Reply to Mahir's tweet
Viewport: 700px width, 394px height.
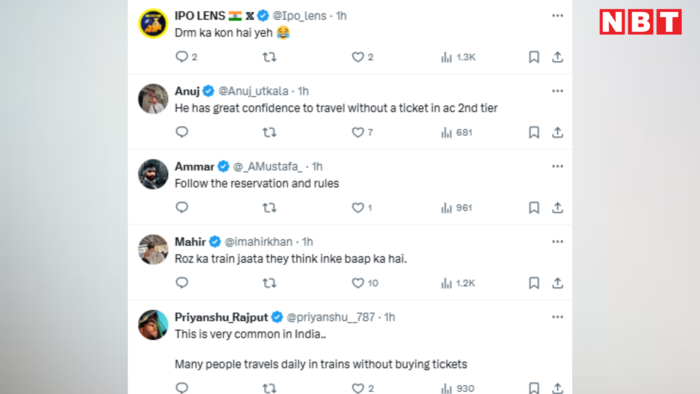pos(182,283)
